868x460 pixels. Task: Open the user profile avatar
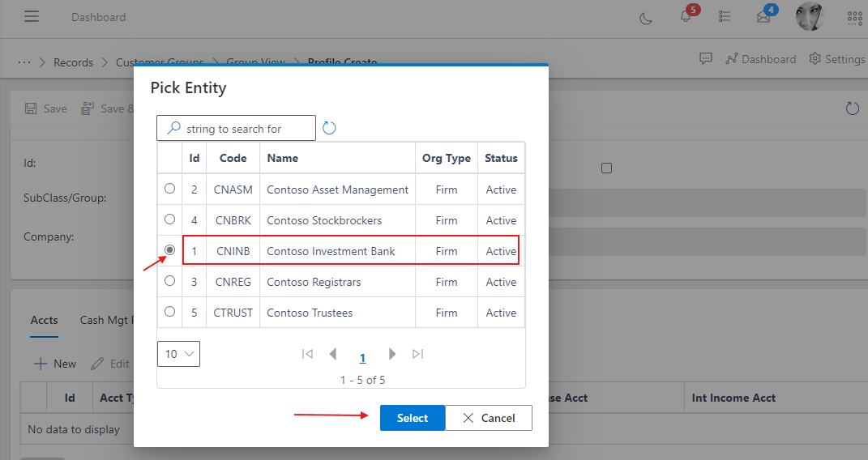tap(810, 17)
